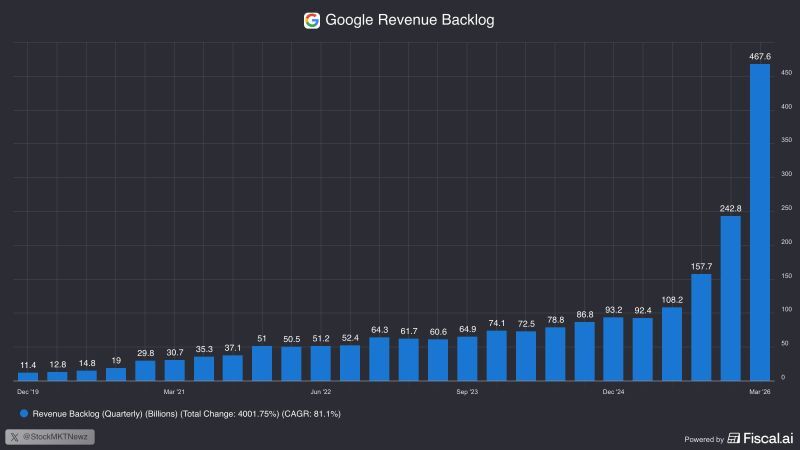This screenshot has width=800, height=450.
Task: Click the Sep '23 x-axis label
Action: point(467,392)
